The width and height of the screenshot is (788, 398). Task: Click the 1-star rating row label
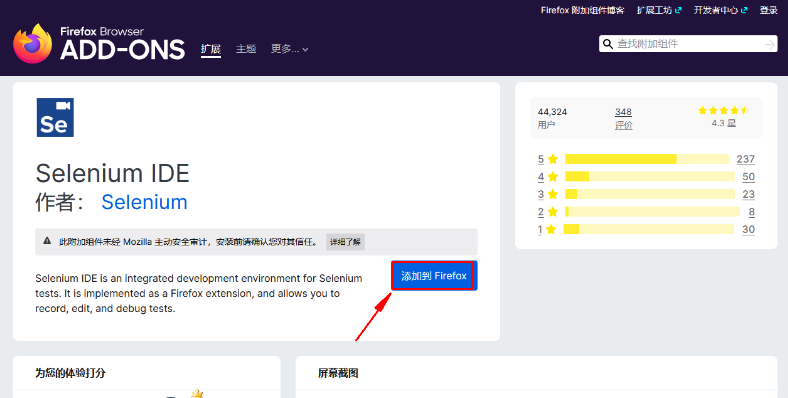547,229
